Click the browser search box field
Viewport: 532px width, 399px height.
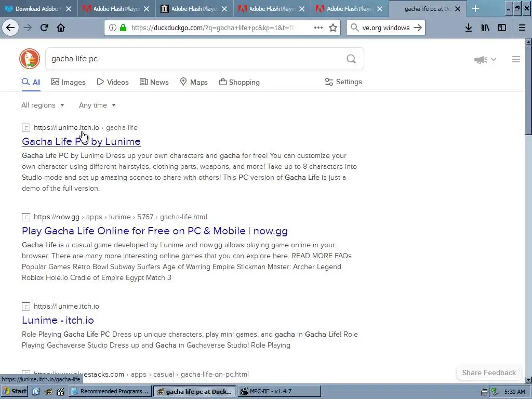[x=386, y=28]
